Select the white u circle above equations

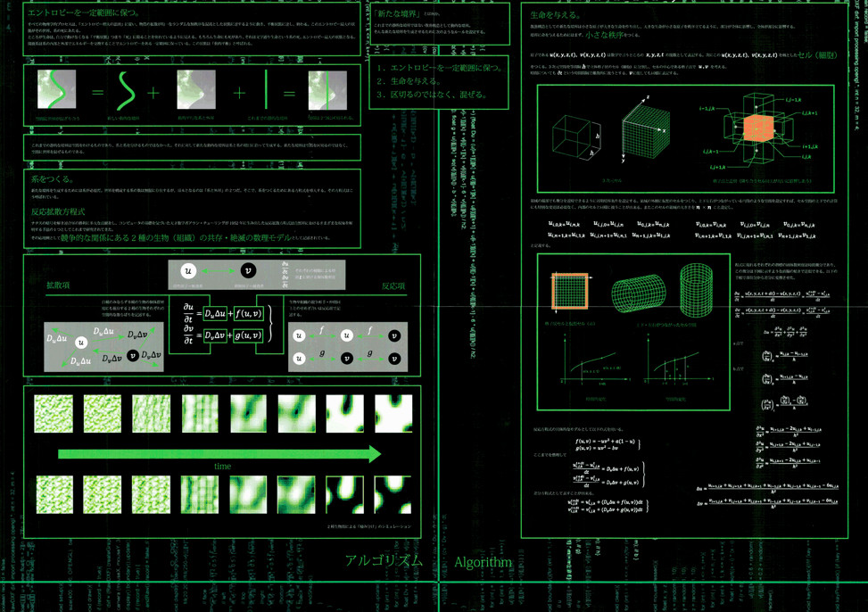click(x=187, y=271)
